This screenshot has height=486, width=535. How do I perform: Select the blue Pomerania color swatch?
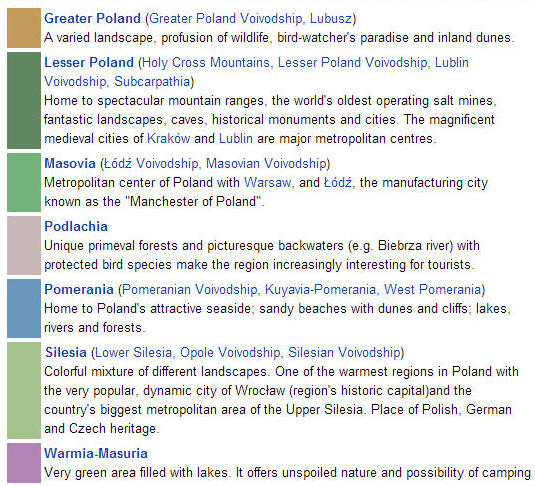click(x=24, y=309)
